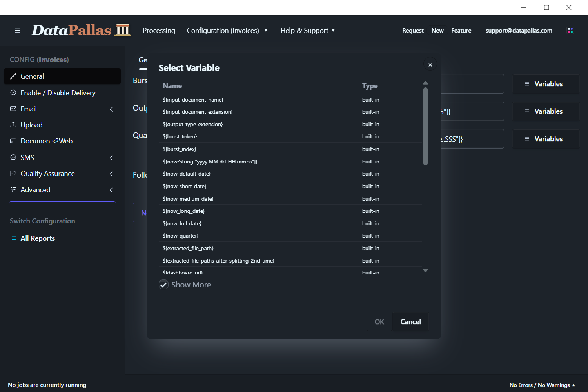Select ${input_document_extension} variable row
588x392 pixels.
[x=290, y=112]
